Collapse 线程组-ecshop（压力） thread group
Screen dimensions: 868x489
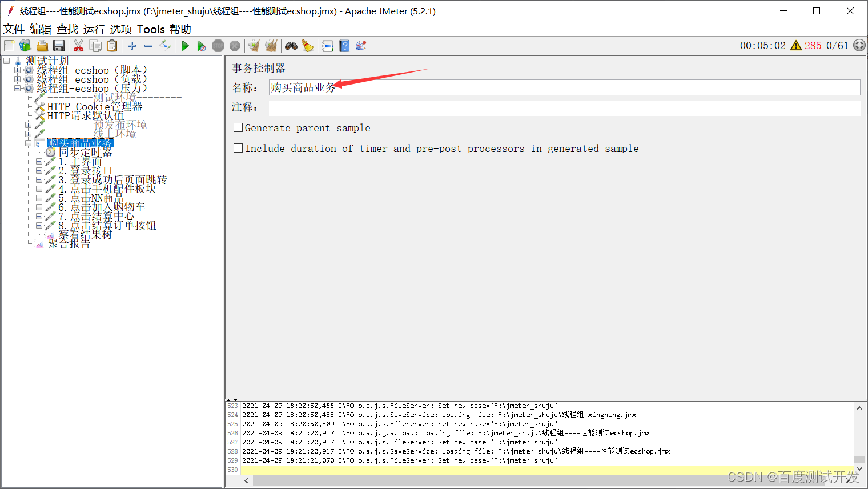tap(17, 89)
